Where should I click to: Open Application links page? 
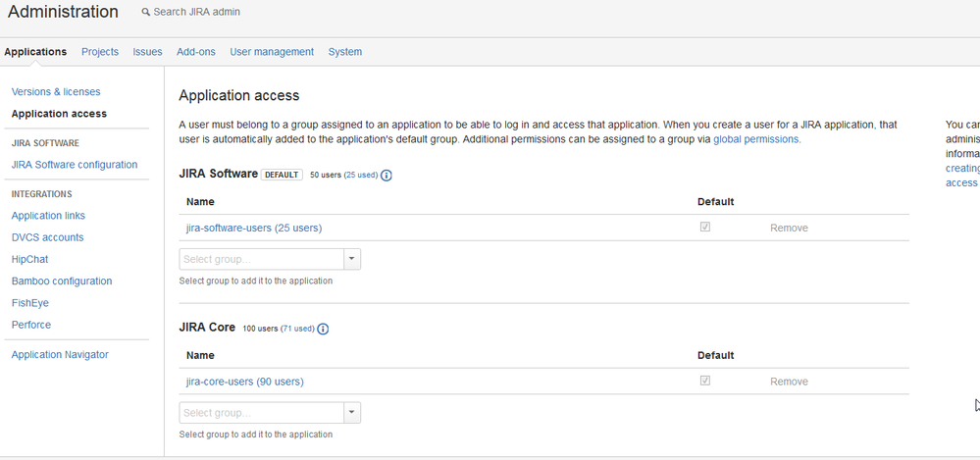click(x=48, y=216)
